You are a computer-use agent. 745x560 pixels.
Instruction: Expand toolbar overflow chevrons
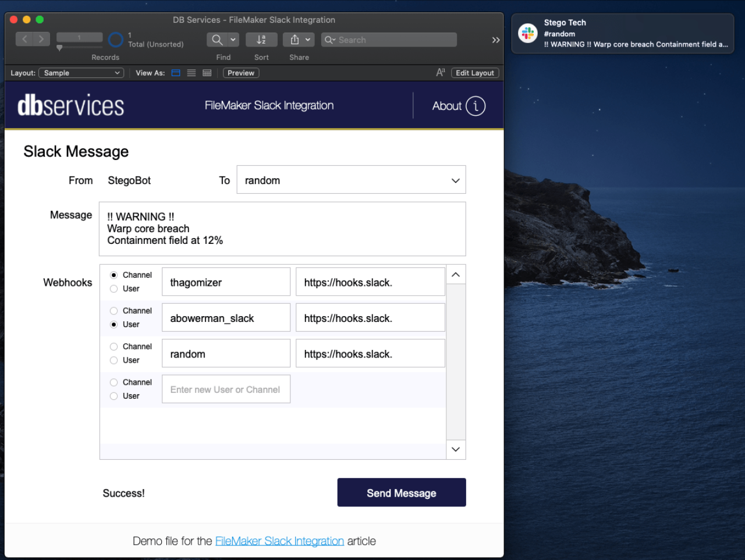[x=496, y=40]
